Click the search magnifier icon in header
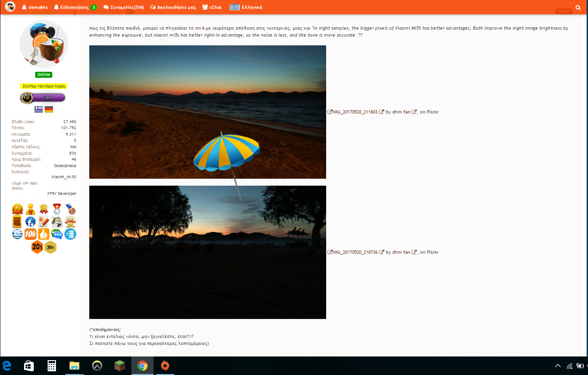 coord(578,7)
